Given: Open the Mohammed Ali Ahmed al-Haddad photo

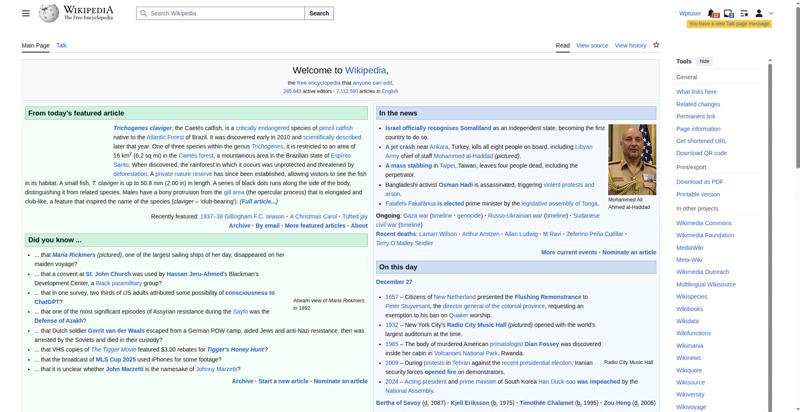Looking at the screenshot, I should point(631,159).
